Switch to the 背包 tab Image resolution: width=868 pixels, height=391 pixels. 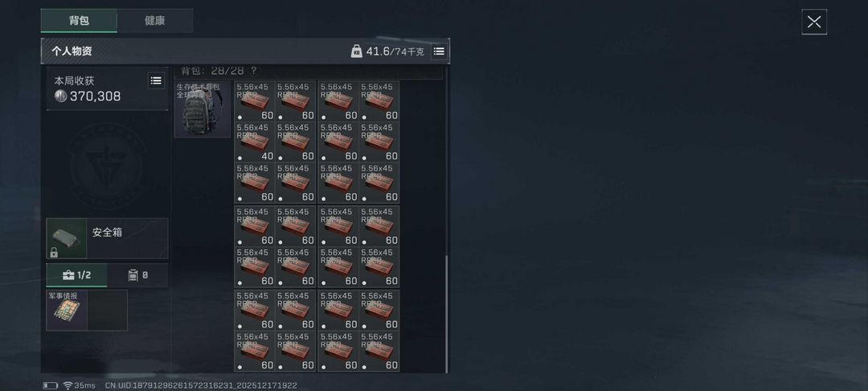point(79,20)
